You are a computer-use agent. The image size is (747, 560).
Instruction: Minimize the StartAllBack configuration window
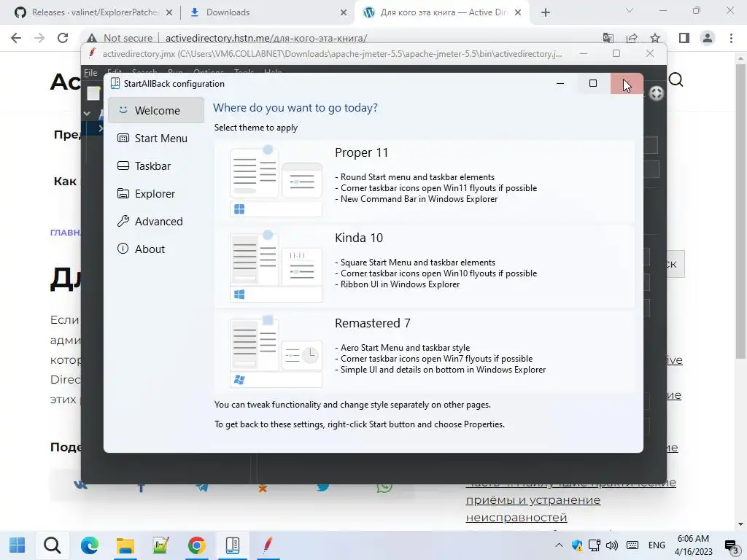[560, 83]
